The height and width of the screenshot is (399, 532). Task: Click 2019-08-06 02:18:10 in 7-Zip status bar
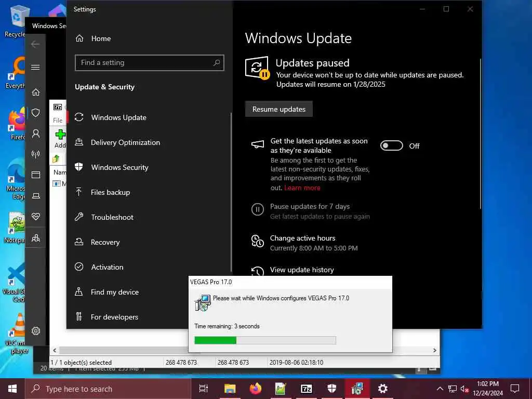coord(296,362)
